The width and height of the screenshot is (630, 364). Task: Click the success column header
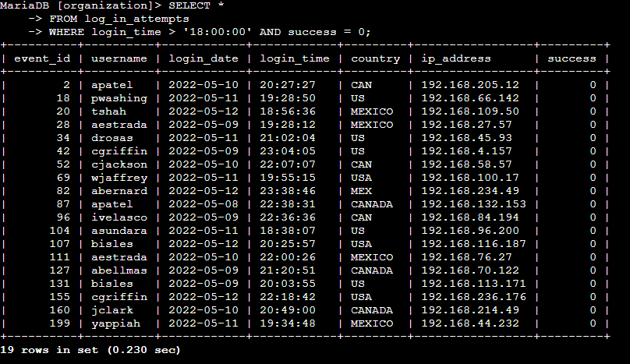click(571, 58)
